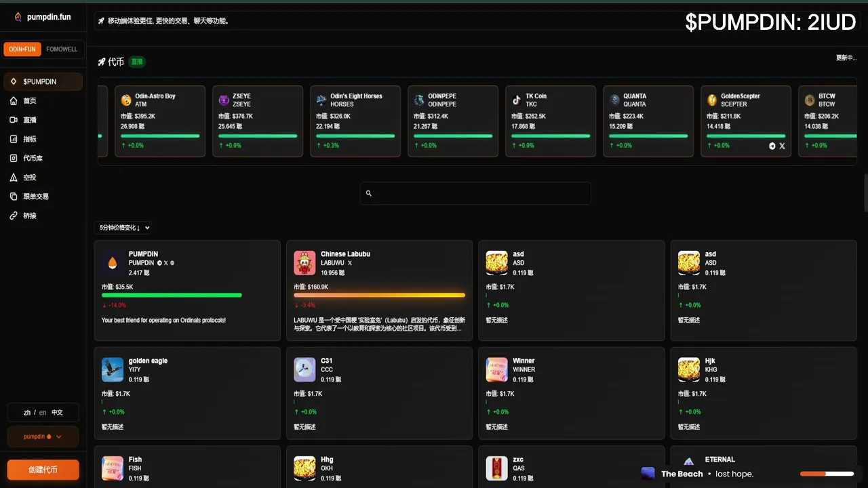Click PUMPDIN's -14.0% price change
Viewport: 868px width, 488px height.
coord(114,305)
